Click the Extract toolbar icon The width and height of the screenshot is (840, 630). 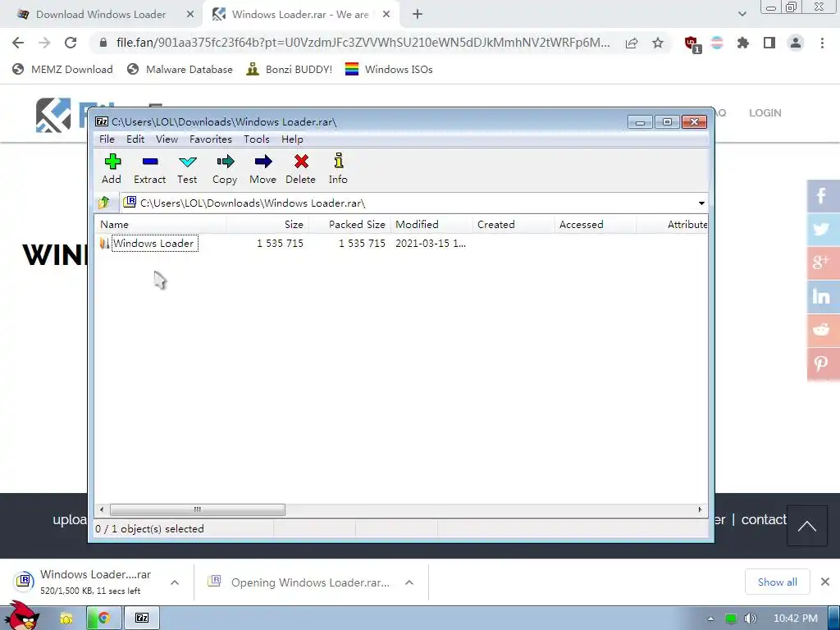[149, 168]
